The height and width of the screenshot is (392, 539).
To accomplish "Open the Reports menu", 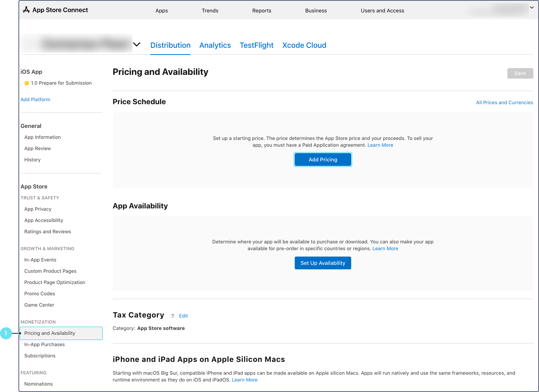I will click(262, 11).
